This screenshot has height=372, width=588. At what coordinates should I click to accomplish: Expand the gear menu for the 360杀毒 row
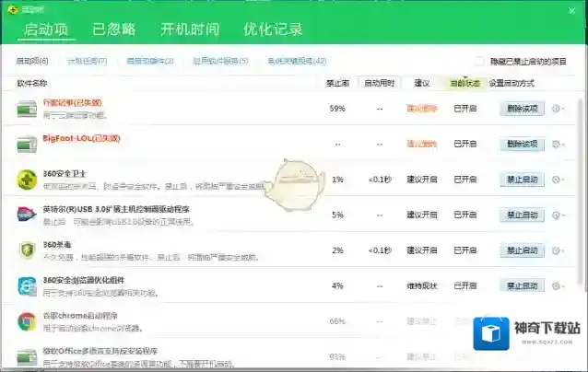[x=558, y=250]
